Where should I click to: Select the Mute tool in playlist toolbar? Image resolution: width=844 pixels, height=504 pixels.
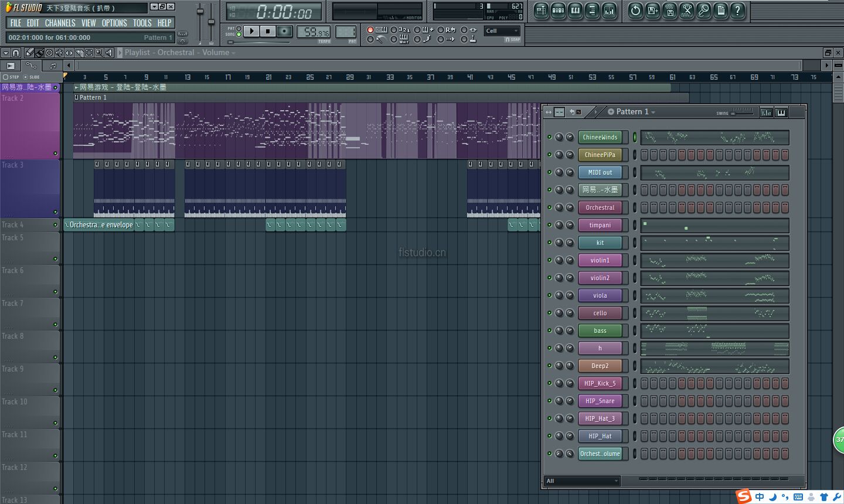(x=59, y=53)
